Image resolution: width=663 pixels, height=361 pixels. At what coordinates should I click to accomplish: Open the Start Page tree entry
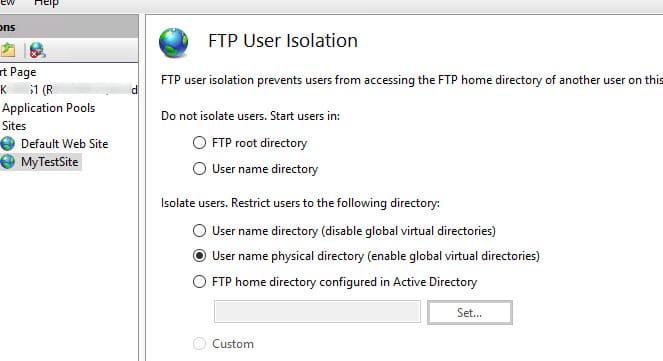18,72
